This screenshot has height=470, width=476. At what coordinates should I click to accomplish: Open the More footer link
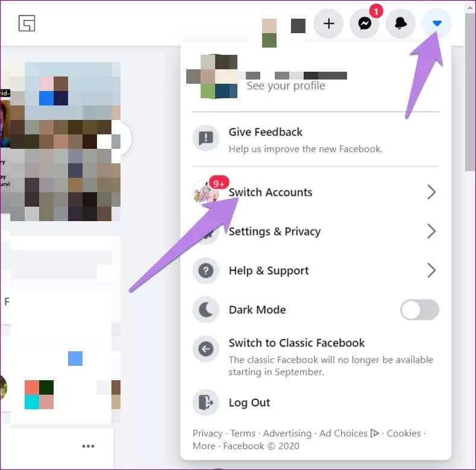click(x=204, y=446)
